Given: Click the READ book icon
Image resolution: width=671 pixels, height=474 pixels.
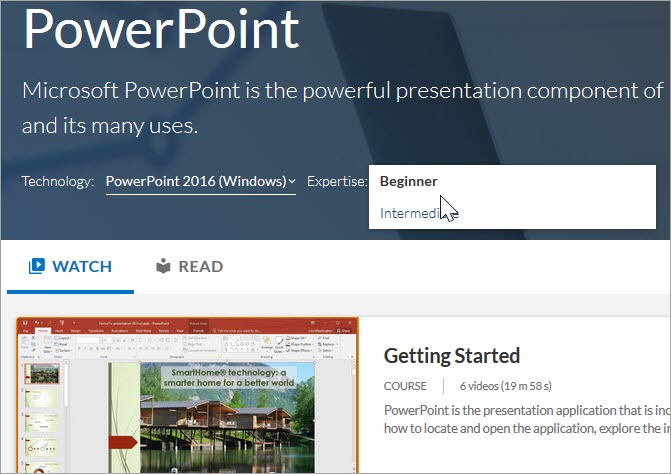Looking at the screenshot, I should (163, 267).
